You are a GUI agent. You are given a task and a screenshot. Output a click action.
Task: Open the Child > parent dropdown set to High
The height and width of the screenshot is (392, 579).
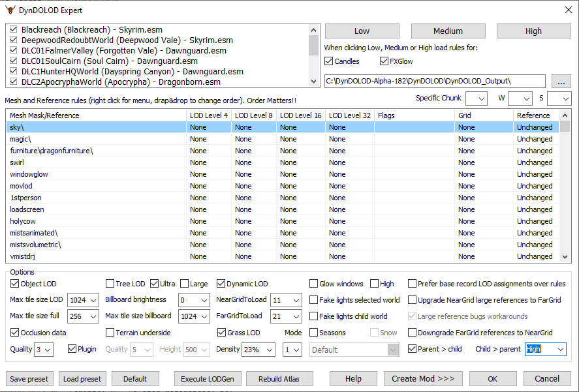point(545,350)
